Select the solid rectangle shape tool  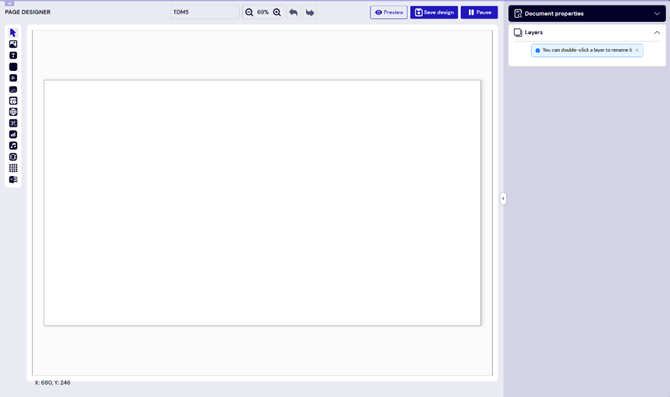(x=13, y=67)
